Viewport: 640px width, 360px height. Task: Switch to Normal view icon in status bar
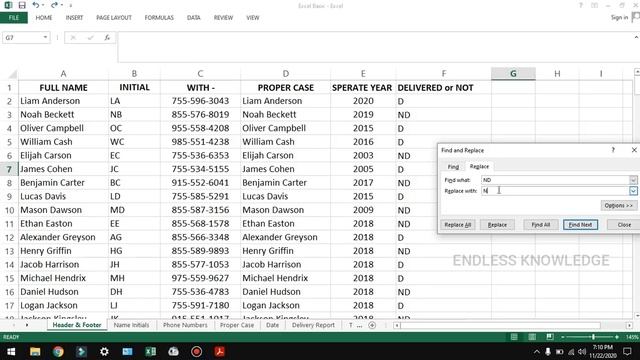tap(514, 337)
